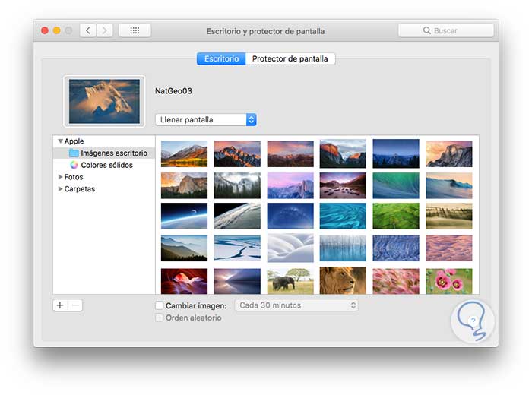Screen dimensions: 532x395
Task: Choose the pink poppy flowers wallpaper
Action: click(x=448, y=281)
